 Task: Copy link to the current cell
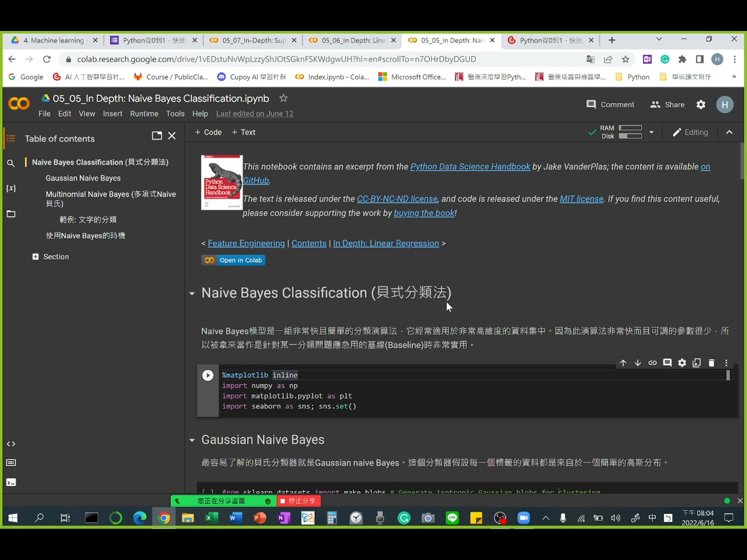click(x=653, y=362)
